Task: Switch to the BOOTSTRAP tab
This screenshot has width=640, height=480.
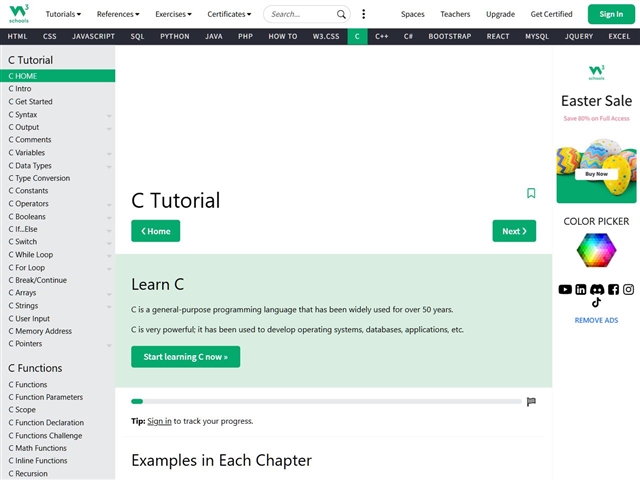Action: (449, 36)
